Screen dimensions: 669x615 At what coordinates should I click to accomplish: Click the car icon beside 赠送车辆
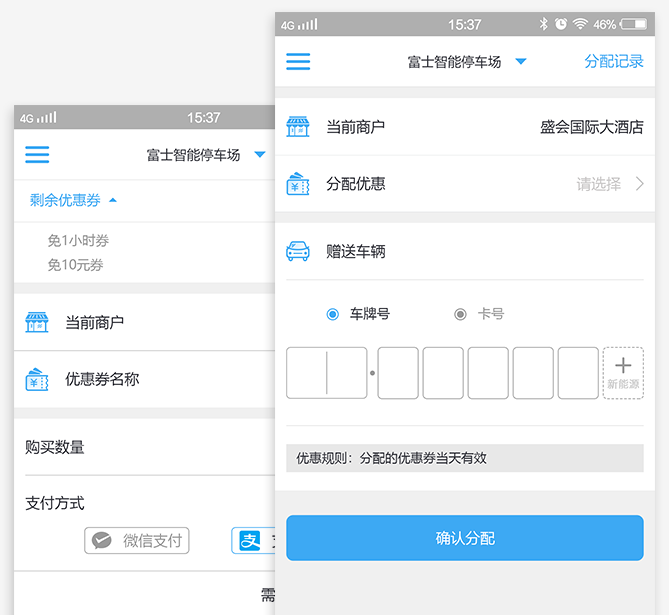click(x=298, y=251)
